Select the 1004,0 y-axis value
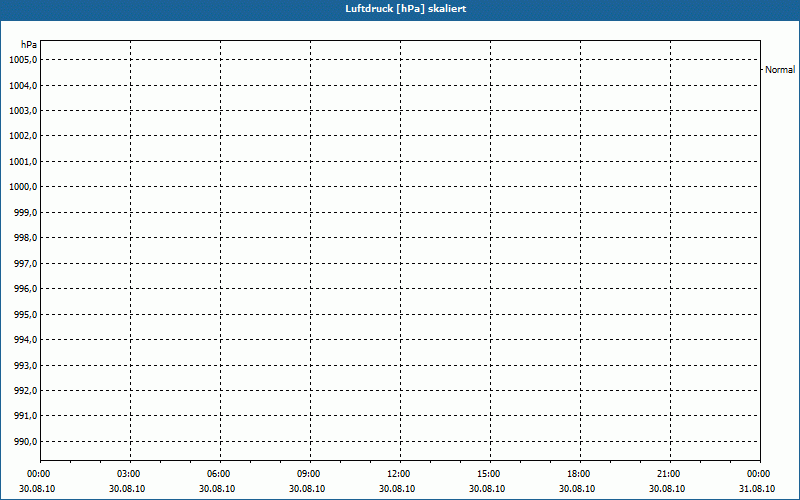Screen dimensions: 800x500 click(23, 85)
